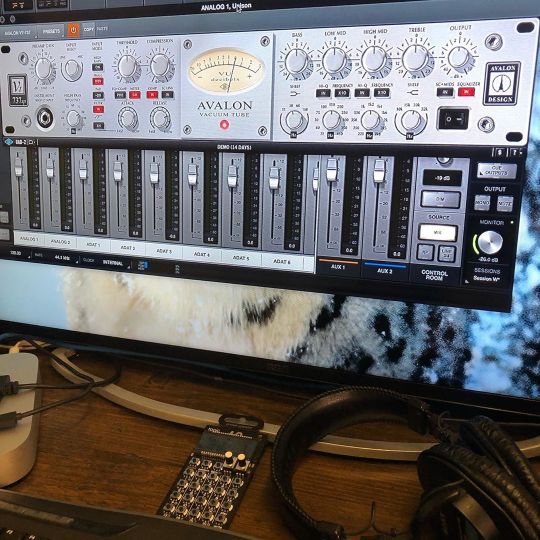Toggle the orange plugin power button
This screenshot has height=540, width=540.
(73, 30)
